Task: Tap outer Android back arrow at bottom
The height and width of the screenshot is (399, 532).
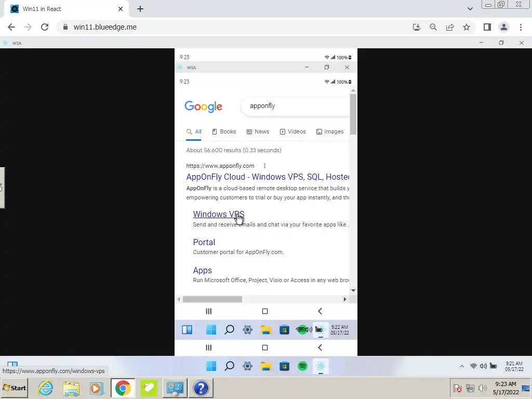Action: (320, 348)
